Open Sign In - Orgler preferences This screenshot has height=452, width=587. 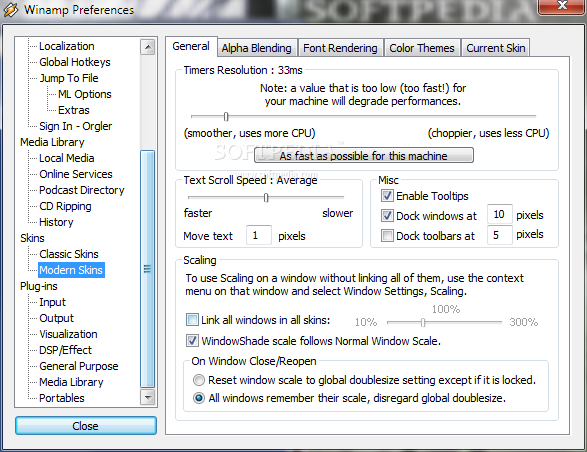(76, 126)
